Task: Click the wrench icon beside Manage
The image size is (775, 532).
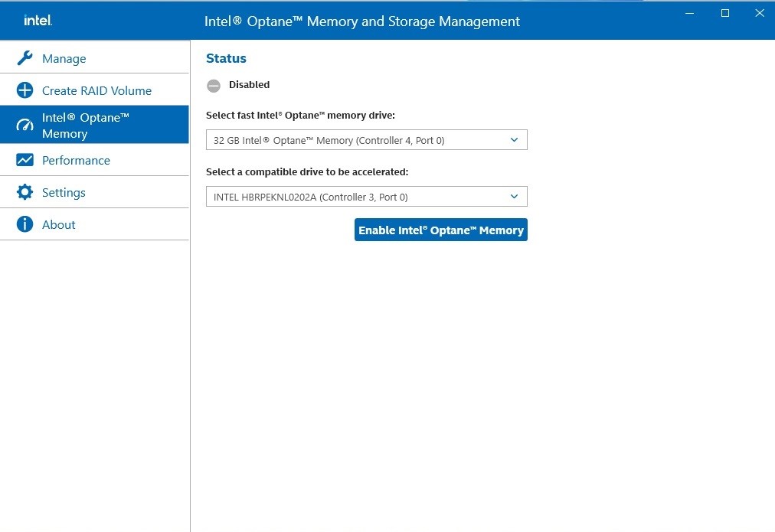Action: tap(24, 57)
